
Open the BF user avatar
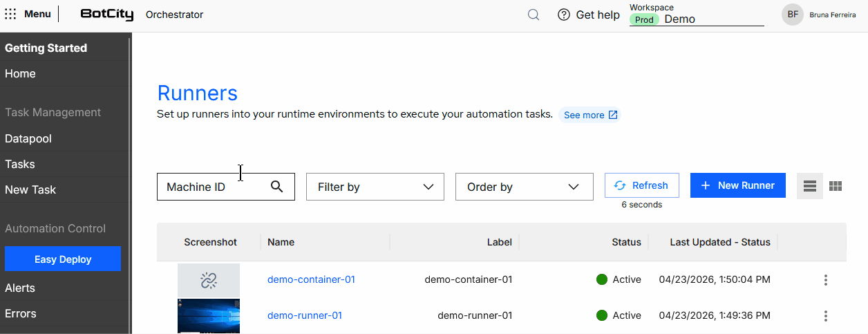pos(793,15)
